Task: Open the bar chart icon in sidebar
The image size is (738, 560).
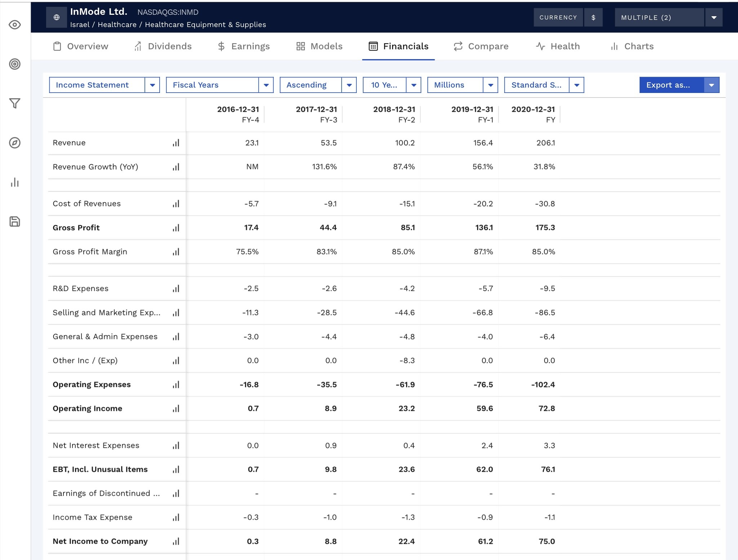Action: (x=15, y=182)
